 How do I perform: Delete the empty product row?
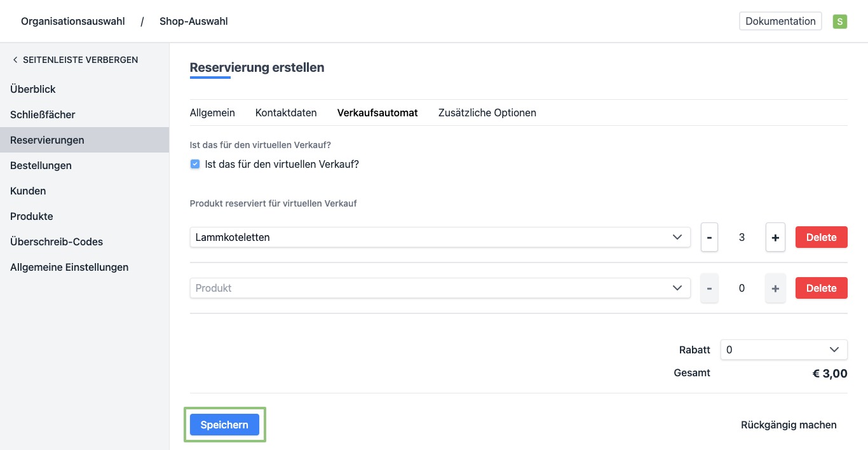(821, 288)
